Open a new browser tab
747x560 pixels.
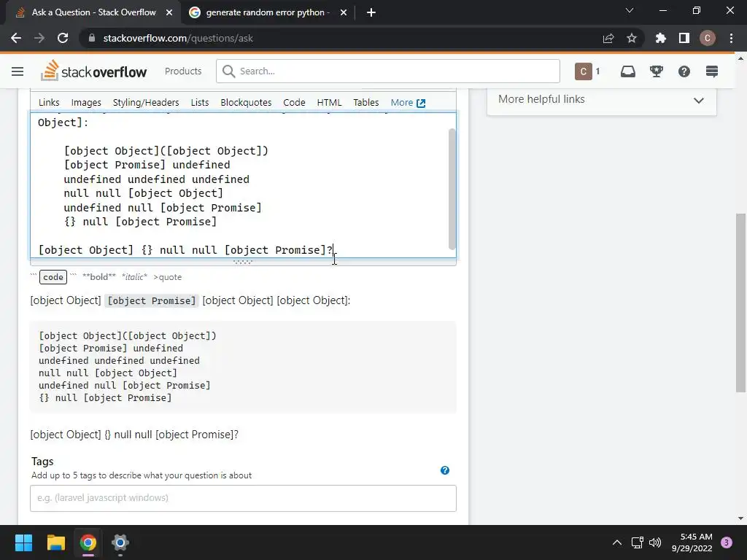(x=371, y=12)
